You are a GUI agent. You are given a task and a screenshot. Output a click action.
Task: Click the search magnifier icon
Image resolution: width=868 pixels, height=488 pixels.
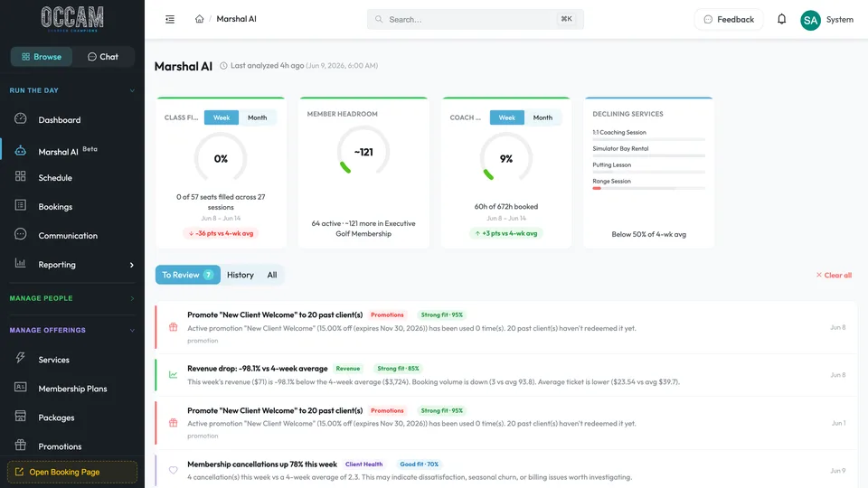pyautogui.click(x=379, y=19)
